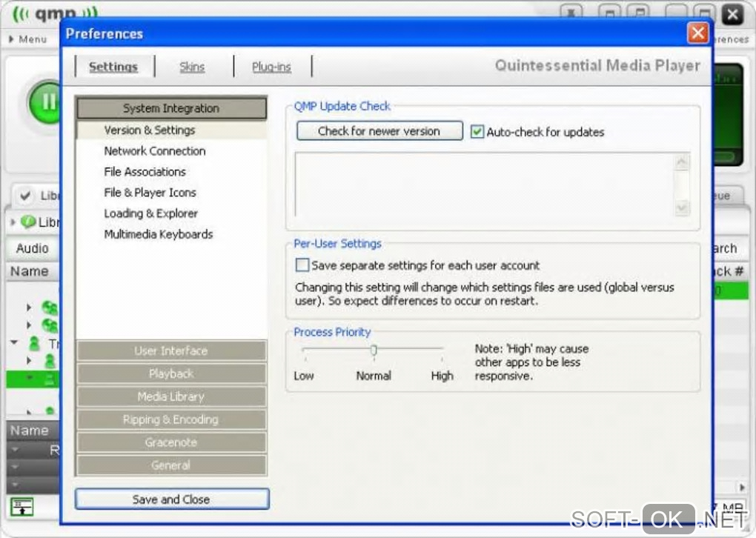
Task: Enable Save separate settings for each user
Action: click(302, 265)
